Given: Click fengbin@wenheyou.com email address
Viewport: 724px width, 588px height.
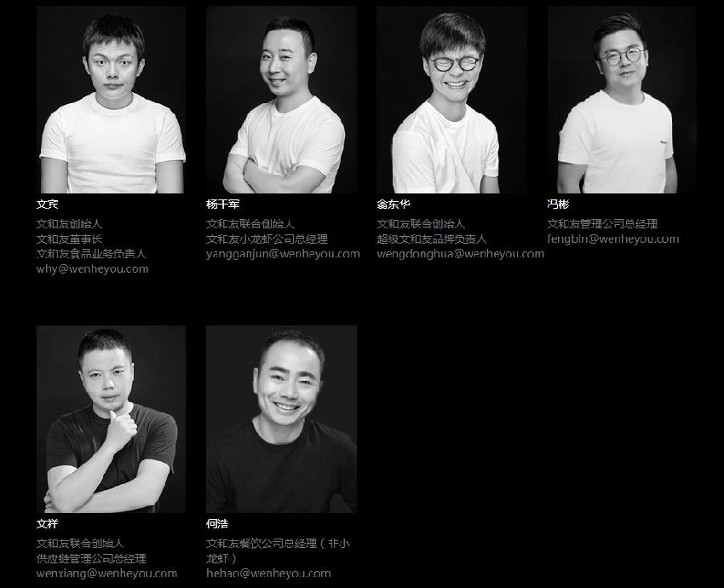Looking at the screenshot, I should click(x=613, y=239).
